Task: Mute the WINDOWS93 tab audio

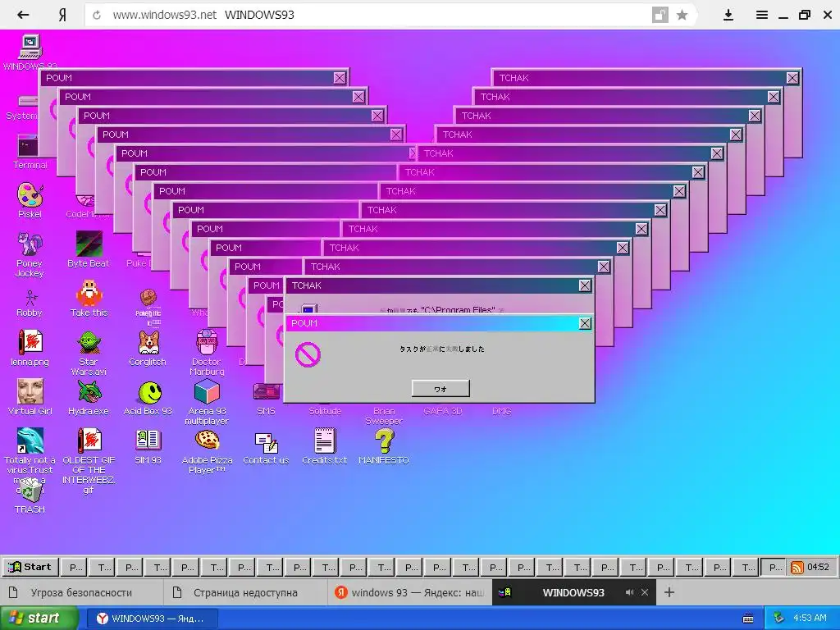Action: click(x=629, y=592)
